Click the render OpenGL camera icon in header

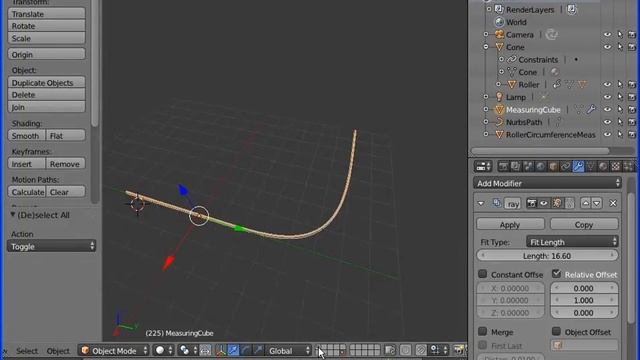459,350
